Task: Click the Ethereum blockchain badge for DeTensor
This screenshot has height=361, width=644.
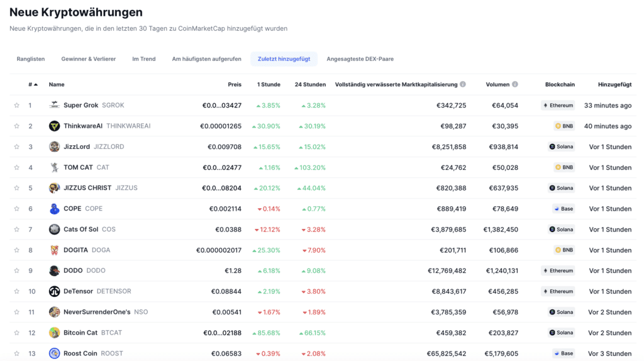Action: [x=558, y=291]
